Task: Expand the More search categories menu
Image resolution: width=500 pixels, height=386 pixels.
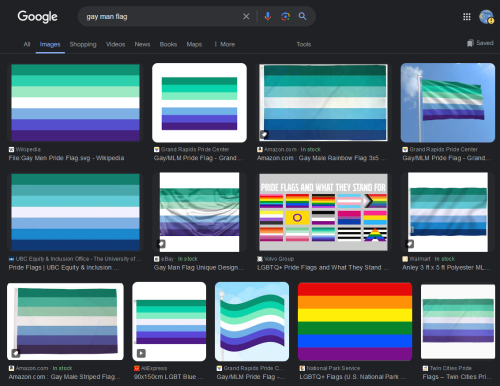Action: [x=225, y=44]
